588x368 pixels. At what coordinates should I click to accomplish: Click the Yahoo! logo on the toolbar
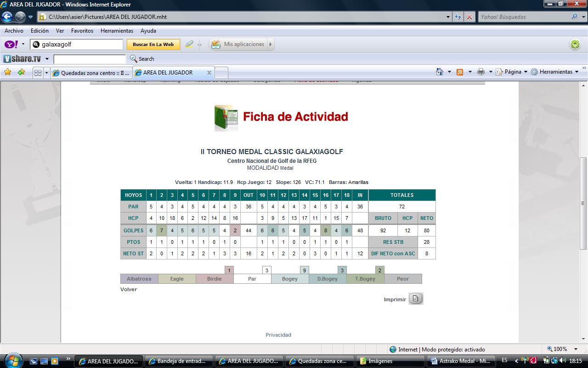point(11,44)
